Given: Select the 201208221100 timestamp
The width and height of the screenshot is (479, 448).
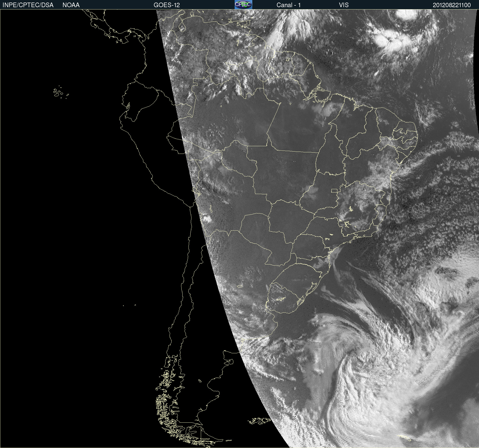Looking at the screenshot, I should (452, 5).
